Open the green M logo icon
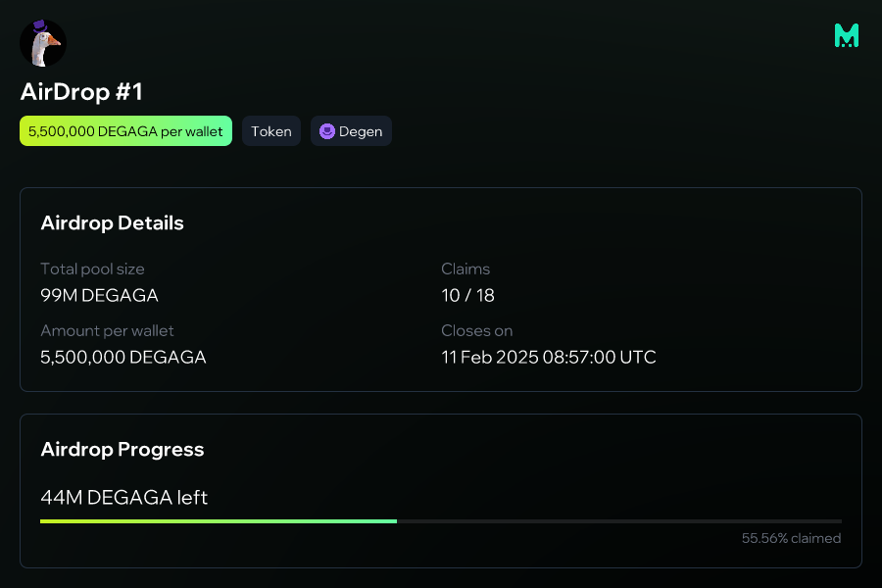Viewport: 882px width, 588px height. tap(847, 35)
